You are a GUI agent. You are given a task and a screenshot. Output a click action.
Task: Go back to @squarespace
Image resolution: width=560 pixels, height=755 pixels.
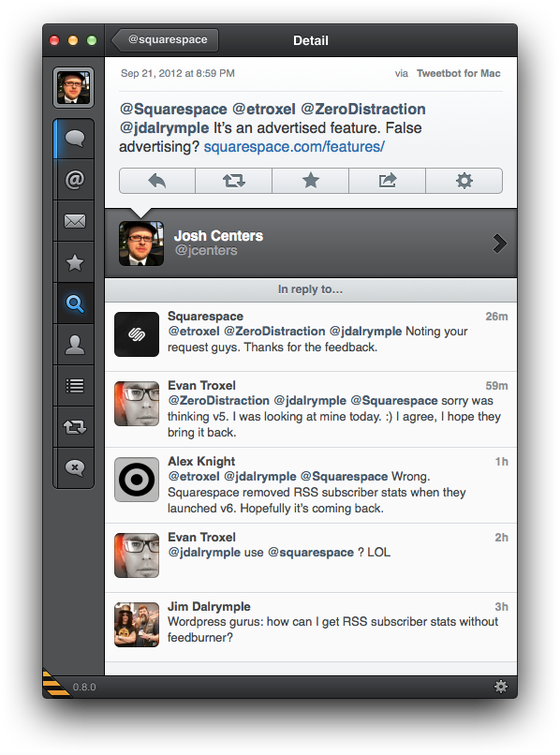coord(165,40)
